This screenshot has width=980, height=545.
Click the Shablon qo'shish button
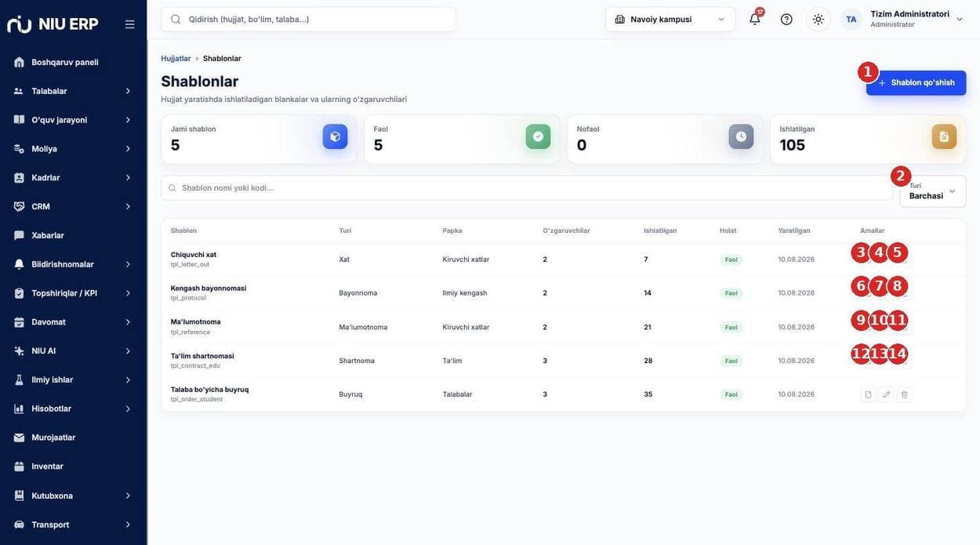coord(916,82)
